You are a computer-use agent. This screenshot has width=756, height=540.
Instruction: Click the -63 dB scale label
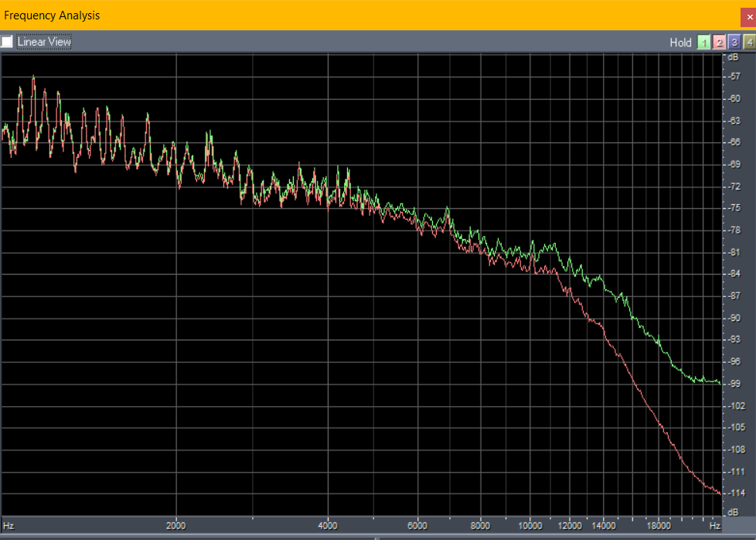click(734, 120)
